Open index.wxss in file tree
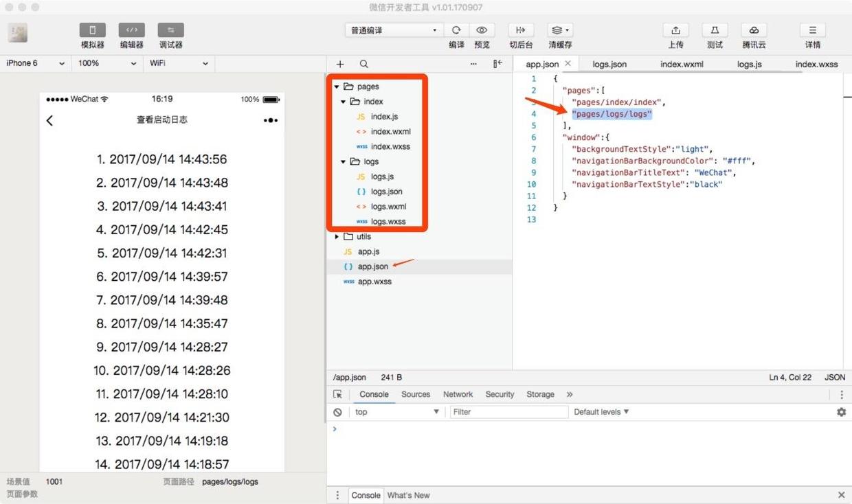Viewport: 852px width, 504px height. click(x=390, y=147)
